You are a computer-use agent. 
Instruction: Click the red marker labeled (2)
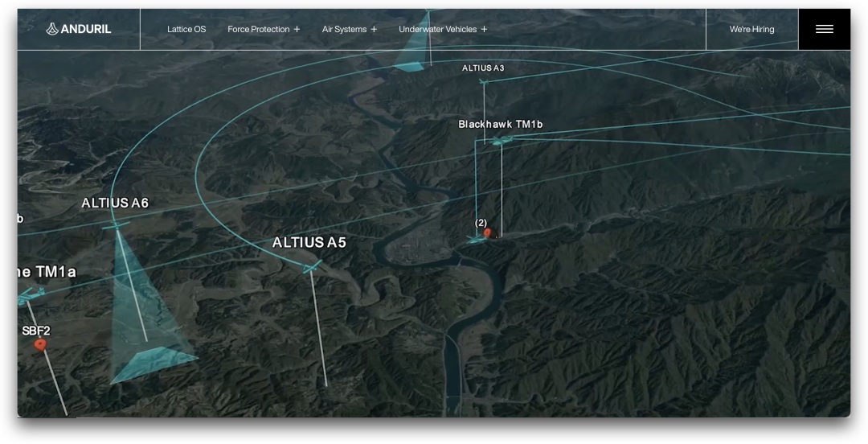(486, 232)
